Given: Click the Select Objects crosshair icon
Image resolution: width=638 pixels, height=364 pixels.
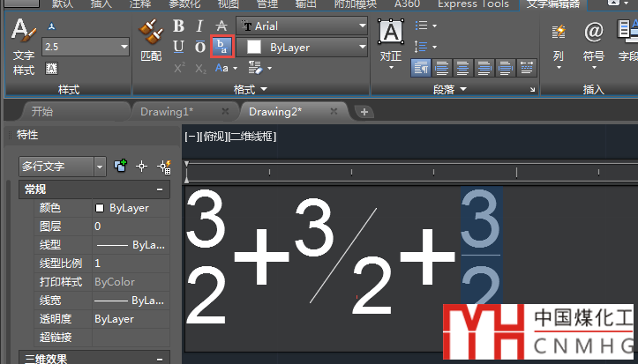Looking at the screenshot, I should (141, 166).
